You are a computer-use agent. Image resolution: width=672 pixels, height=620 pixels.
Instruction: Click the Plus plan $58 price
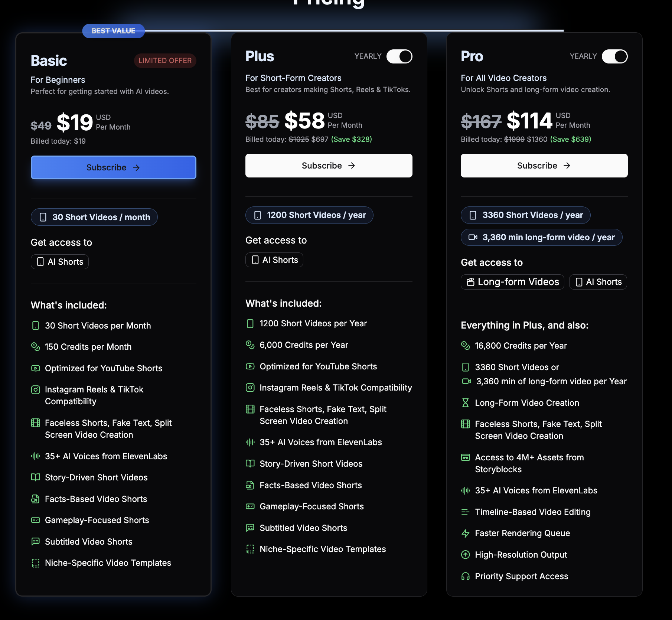coord(304,120)
